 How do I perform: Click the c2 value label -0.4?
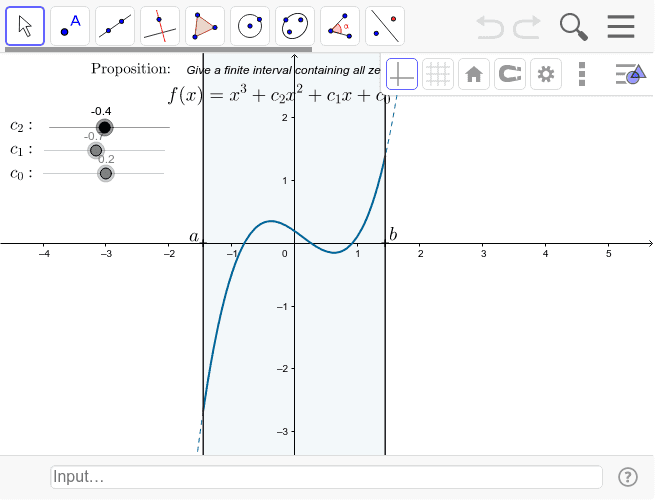click(x=101, y=111)
